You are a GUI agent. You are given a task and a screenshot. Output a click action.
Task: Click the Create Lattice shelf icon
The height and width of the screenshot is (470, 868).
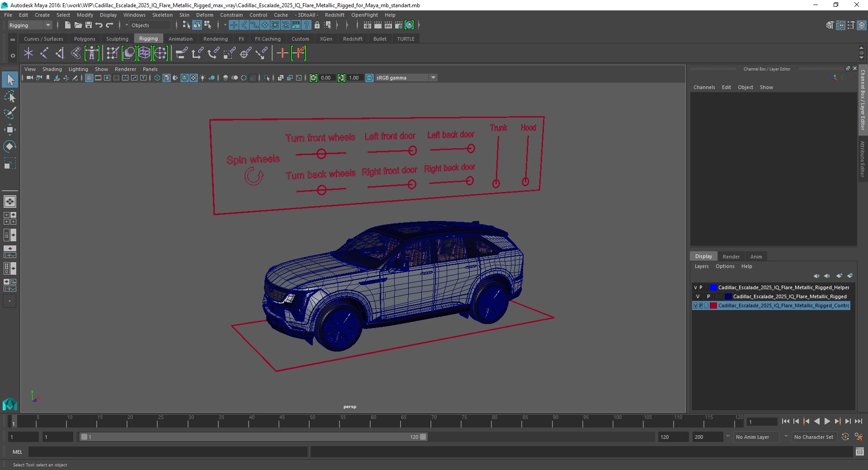tap(144, 53)
